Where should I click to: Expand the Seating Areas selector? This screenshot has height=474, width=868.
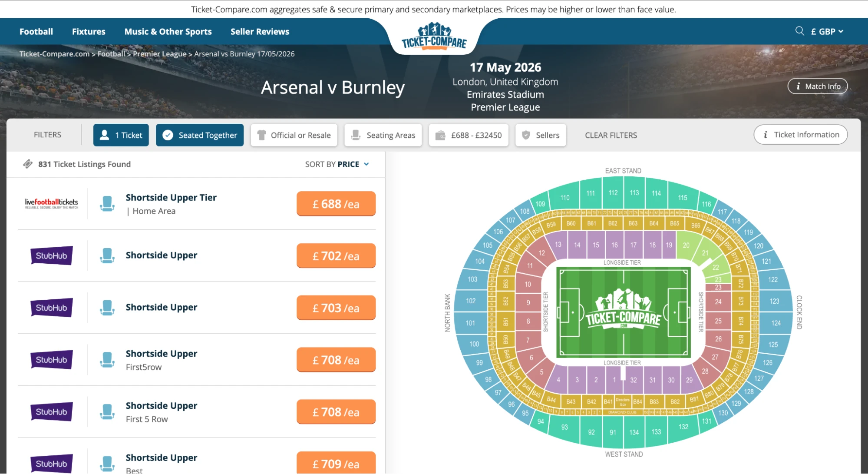(383, 135)
